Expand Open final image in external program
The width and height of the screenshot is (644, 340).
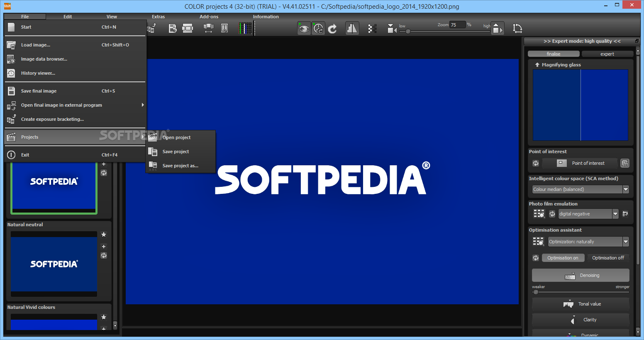click(x=75, y=105)
